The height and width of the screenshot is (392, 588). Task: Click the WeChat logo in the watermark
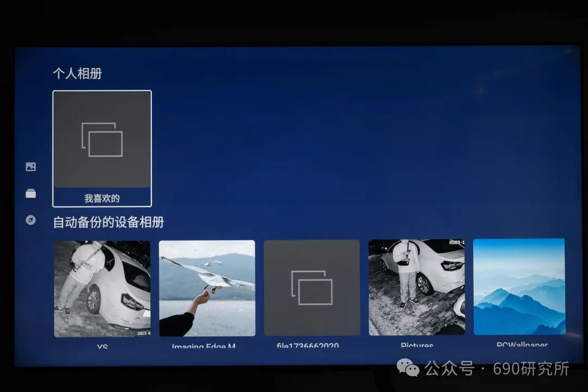408,368
